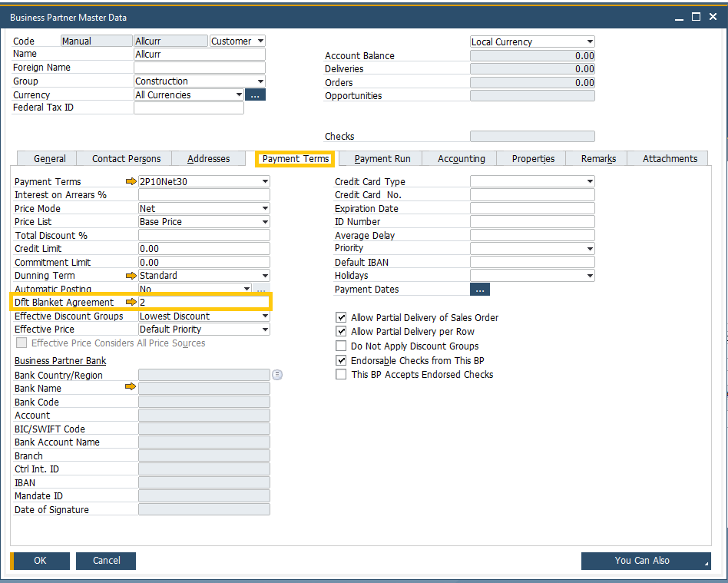Image resolution: width=728 pixels, height=583 pixels.
Task: Click Dunning Term link arrow icon
Action: coord(131,276)
